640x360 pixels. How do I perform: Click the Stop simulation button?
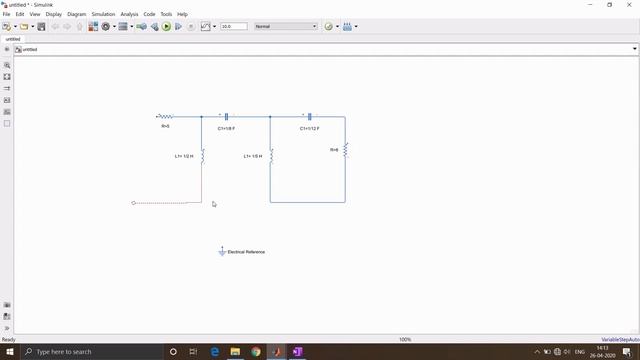(191, 27)
